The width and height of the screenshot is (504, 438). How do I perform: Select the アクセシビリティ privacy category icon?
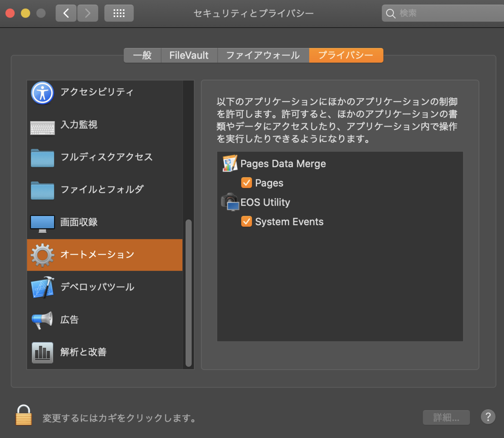pos(42,92)
